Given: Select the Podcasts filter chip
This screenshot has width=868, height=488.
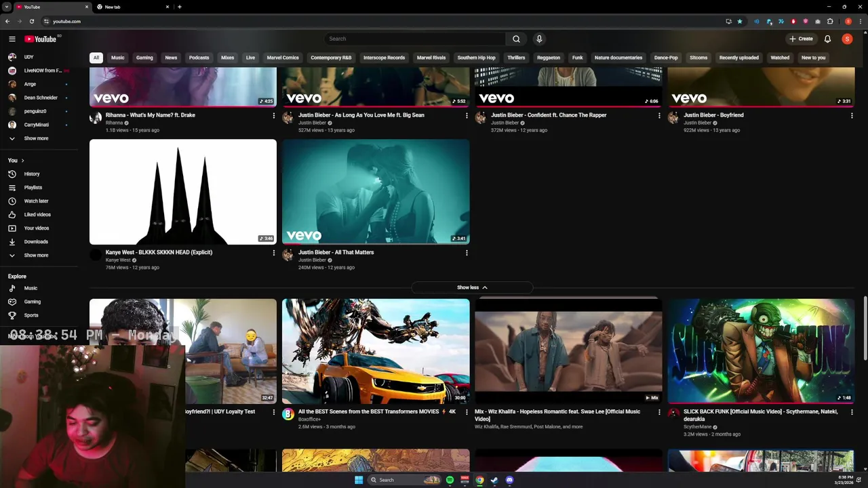Looking at the screenshot, I should tap(199, 58).
